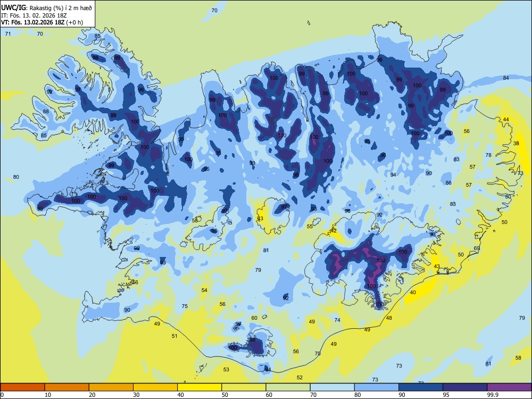The width and height of the screenshot is (532, 399).
Task: Click the humidity value 86
Action: [x=448, y=182]
